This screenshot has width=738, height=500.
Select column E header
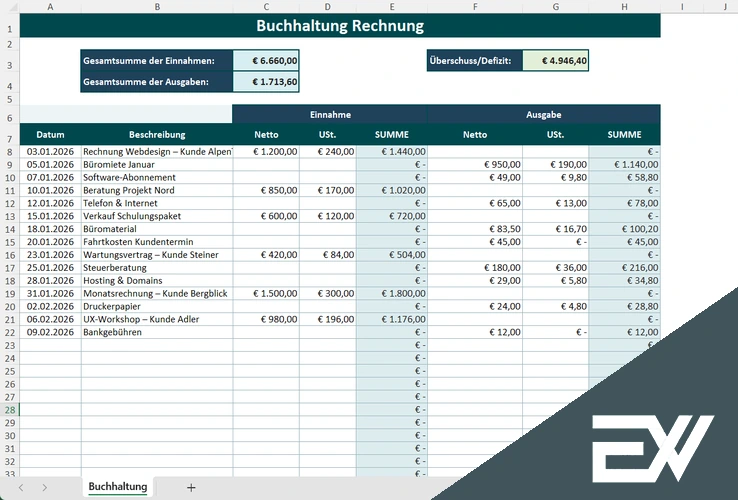tap(392, 7)
